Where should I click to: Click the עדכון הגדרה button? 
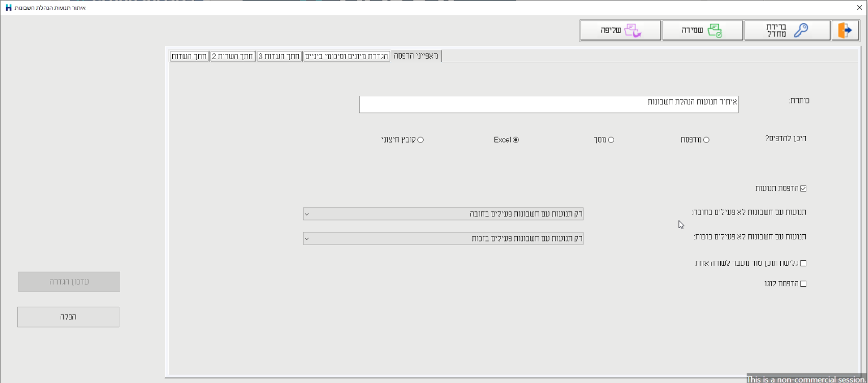(69, 282)
